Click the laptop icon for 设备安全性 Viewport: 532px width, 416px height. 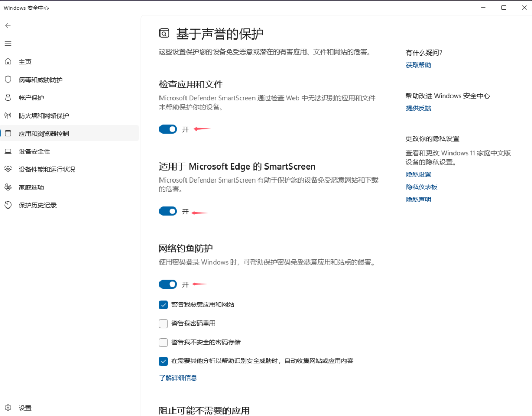(8, 151)
